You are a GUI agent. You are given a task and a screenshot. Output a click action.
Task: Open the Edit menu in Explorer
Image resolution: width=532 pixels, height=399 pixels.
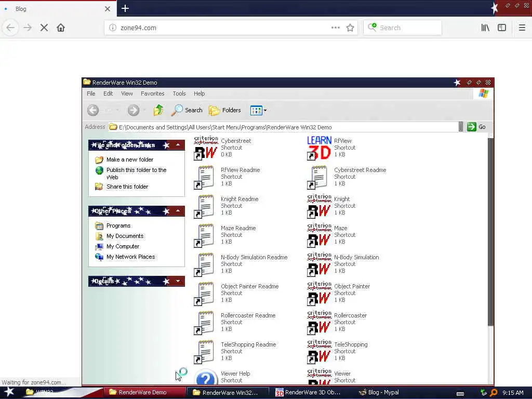coord(108,94)
